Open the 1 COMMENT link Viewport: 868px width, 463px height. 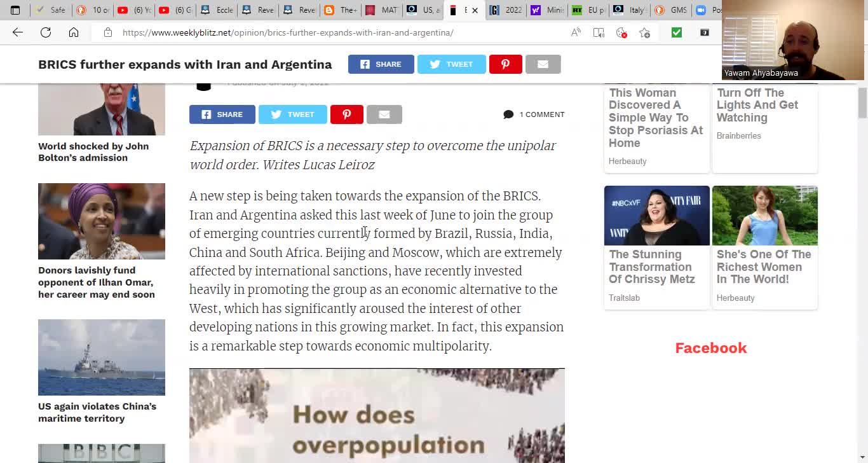coord(542,114)
